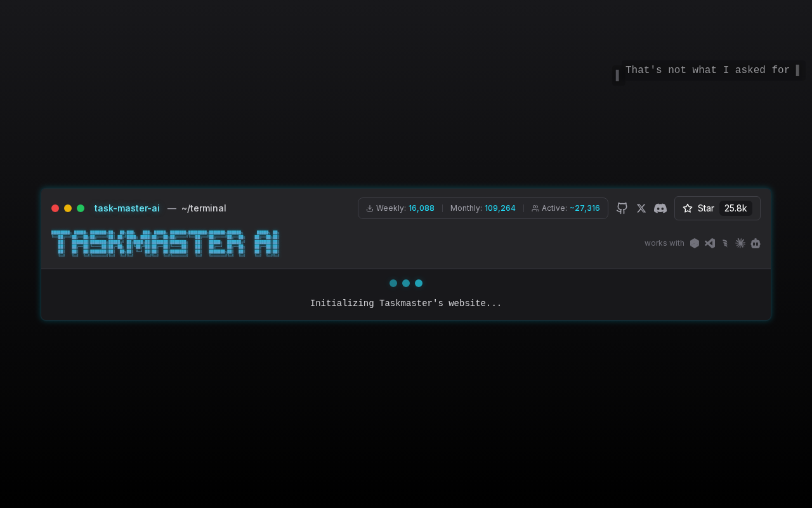Click the red terminal traffic light
This screenshot has height=508, width=812.
55,208
